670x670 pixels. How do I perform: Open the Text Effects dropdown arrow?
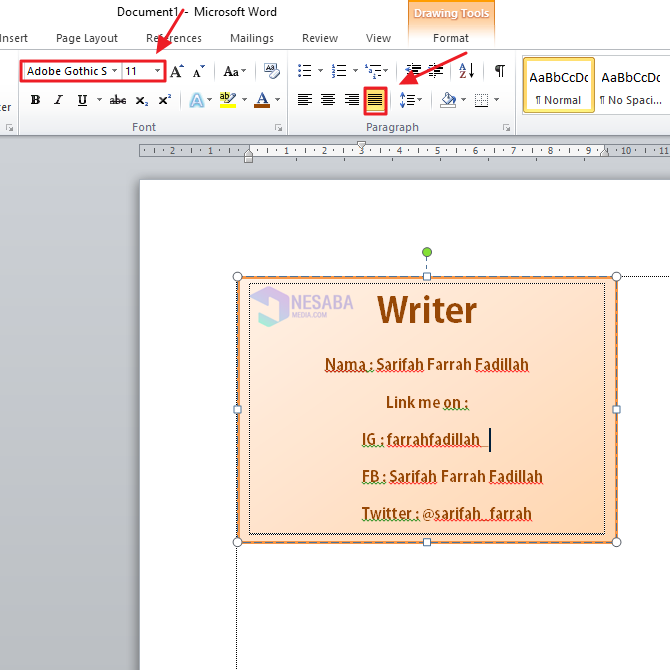click(209, 100)
